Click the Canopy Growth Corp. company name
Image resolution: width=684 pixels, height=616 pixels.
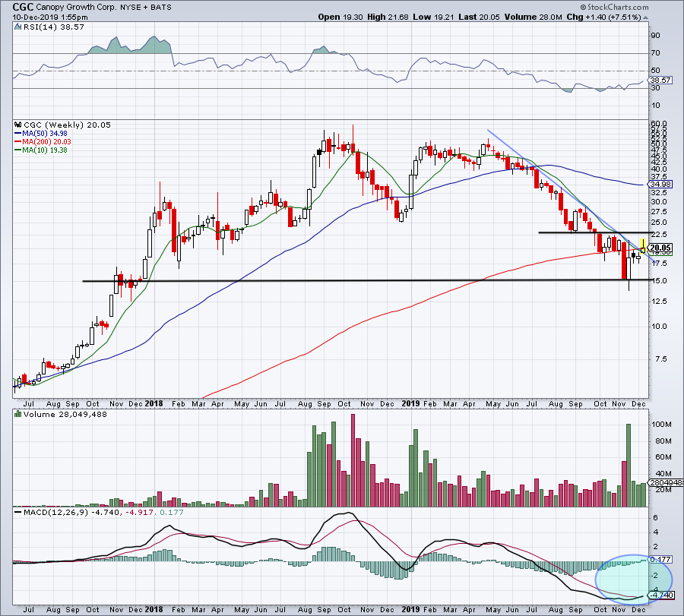[76, 8]
